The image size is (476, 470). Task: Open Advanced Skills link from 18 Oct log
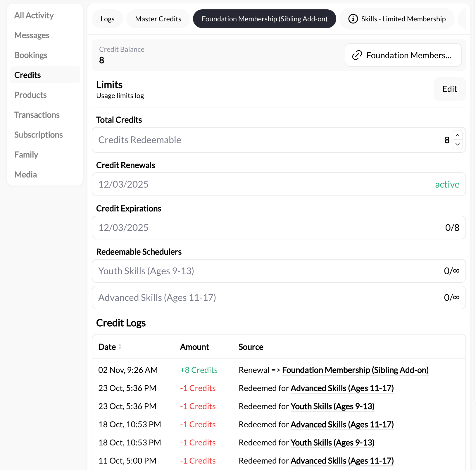click(342, 424)
